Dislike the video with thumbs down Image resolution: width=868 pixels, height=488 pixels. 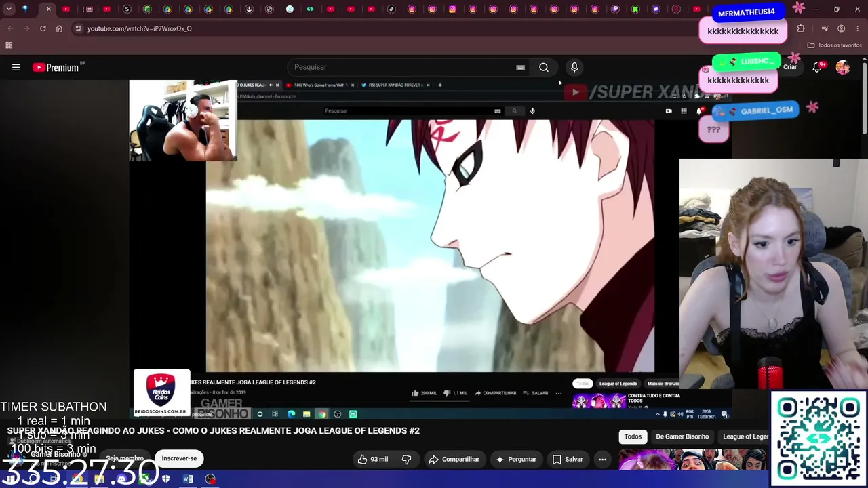(406, 459)
